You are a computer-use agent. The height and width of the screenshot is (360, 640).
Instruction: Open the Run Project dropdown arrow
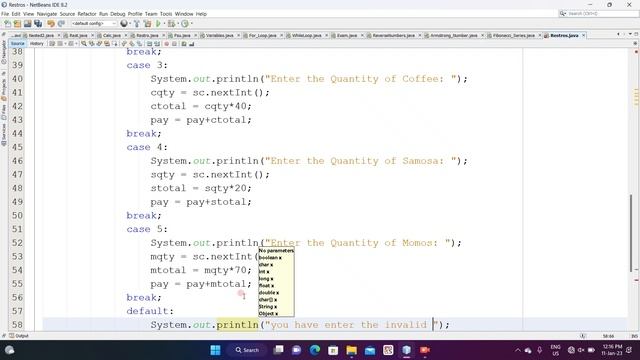[x=164, y=24]
